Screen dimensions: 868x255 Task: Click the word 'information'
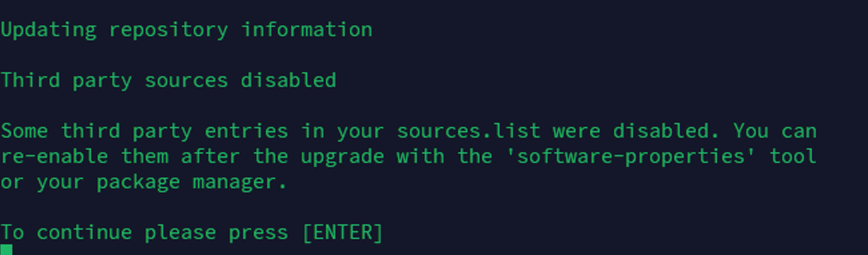pos(306,30)
